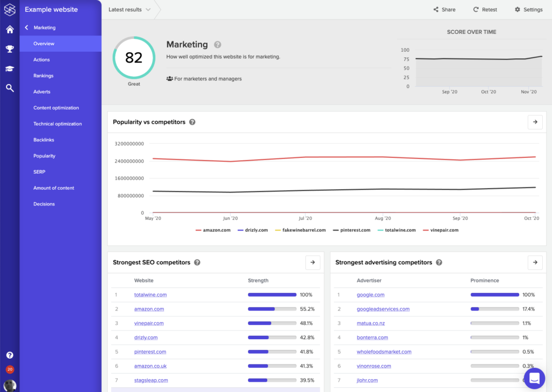Toggle amazon.com legend entry
The image size is (552, 392).
tap(213, 230)
